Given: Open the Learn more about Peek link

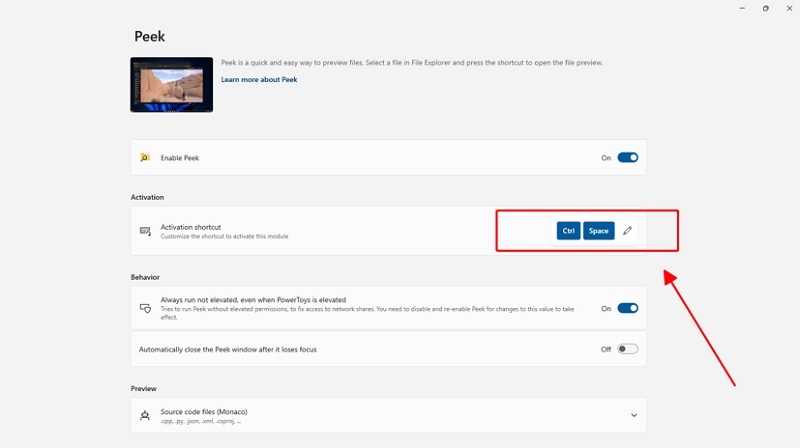Looking at the screenshot, I should (259, 79).
